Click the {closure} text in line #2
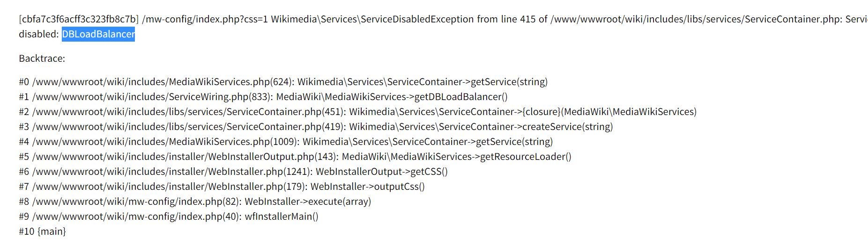 click(x=542, y=112)
